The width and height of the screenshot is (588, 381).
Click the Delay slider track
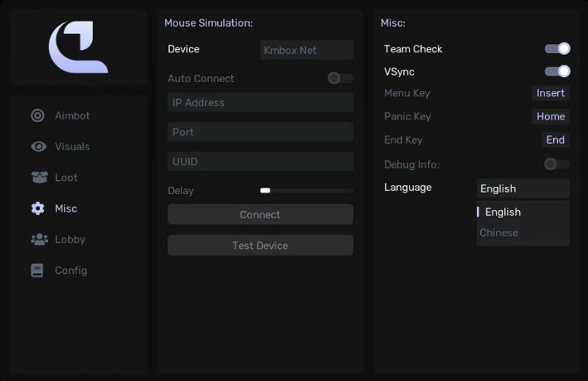click(x=306, y=191)
